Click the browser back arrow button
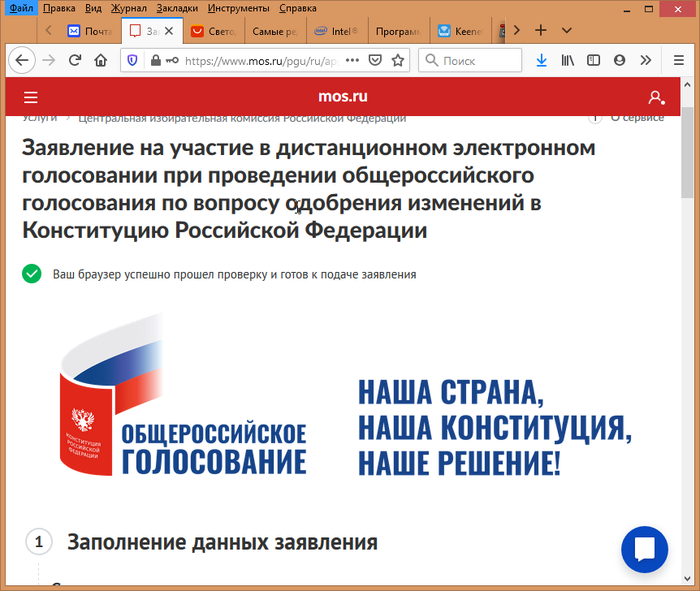 [x=21, y=61]
